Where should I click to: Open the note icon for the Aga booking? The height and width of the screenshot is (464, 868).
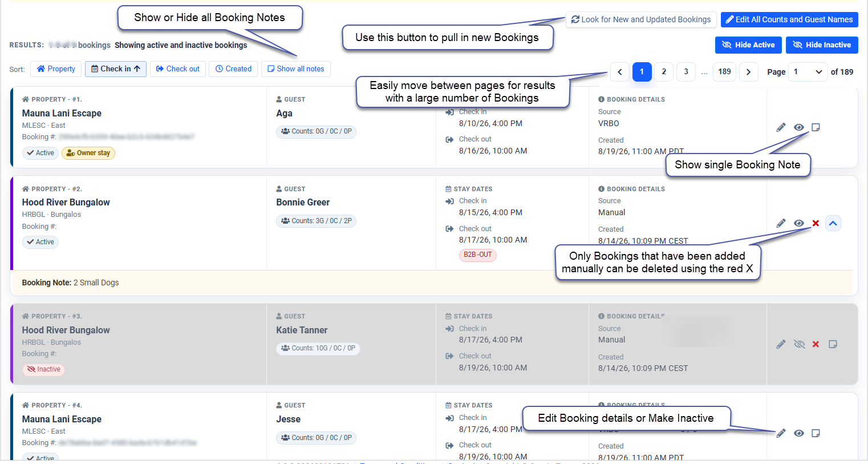point(816,127)
